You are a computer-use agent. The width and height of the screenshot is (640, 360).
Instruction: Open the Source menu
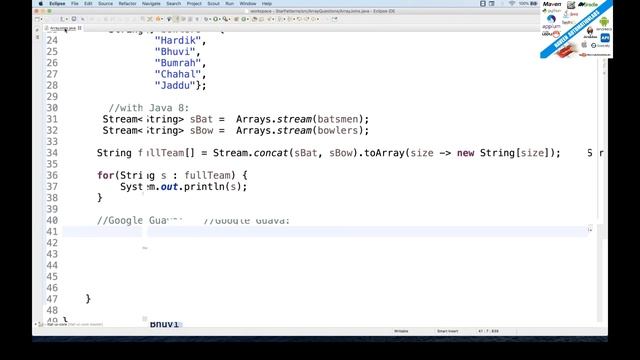105,3
